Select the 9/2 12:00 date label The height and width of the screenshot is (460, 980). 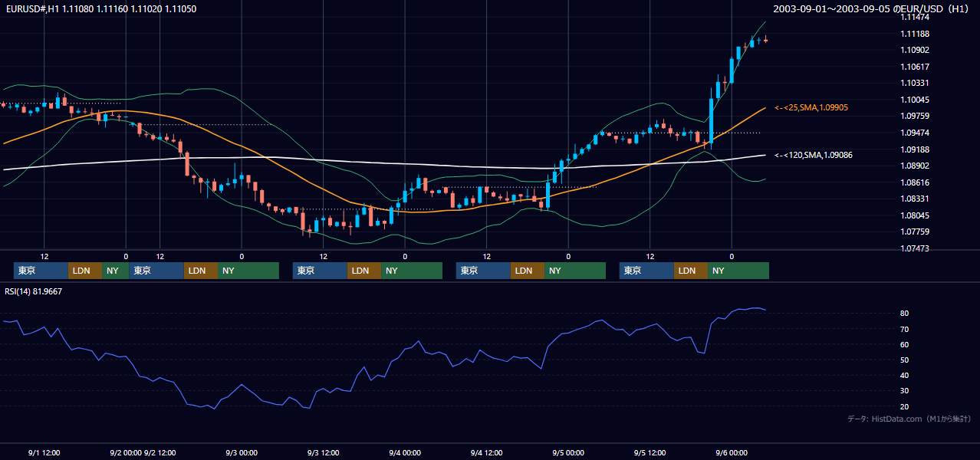point(159,452)
